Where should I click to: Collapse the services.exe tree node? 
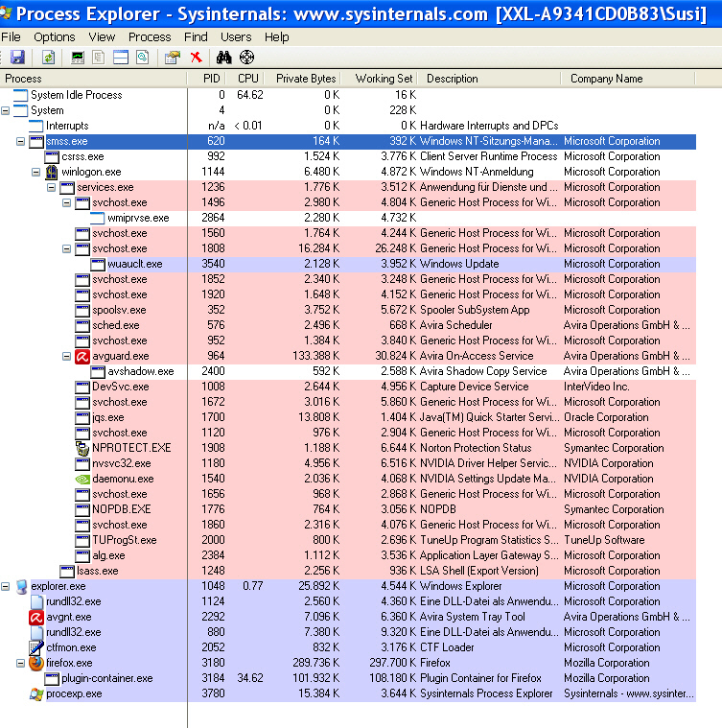click(x=51, y=187)
